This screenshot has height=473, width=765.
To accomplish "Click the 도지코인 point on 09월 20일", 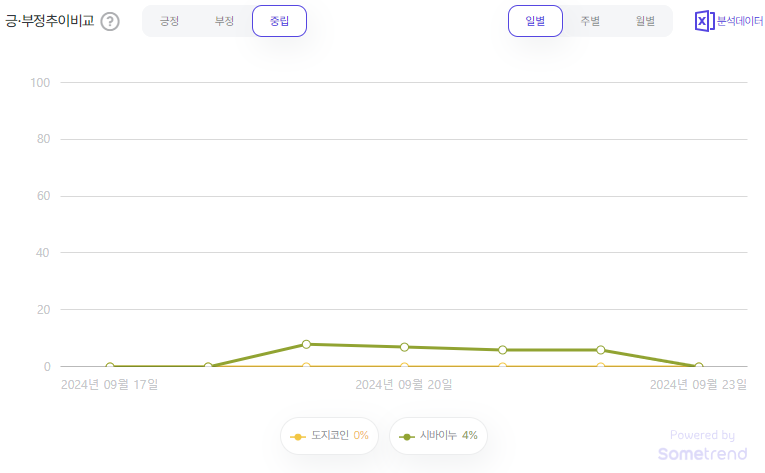I will click(404, 366).
